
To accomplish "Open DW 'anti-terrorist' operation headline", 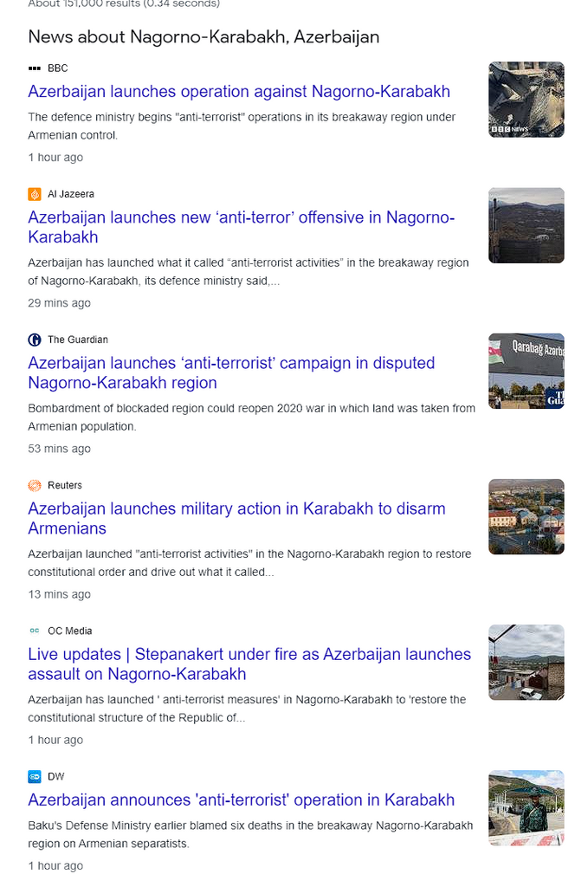I will tap(241, 800).
